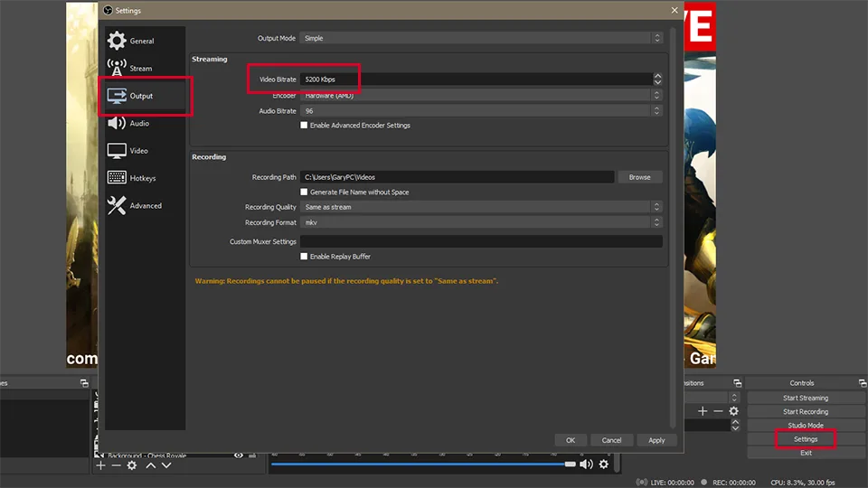The image size is (868, 488).
Task: Click the Hotkeys keyboard icon
Action: tap(117, 178)
